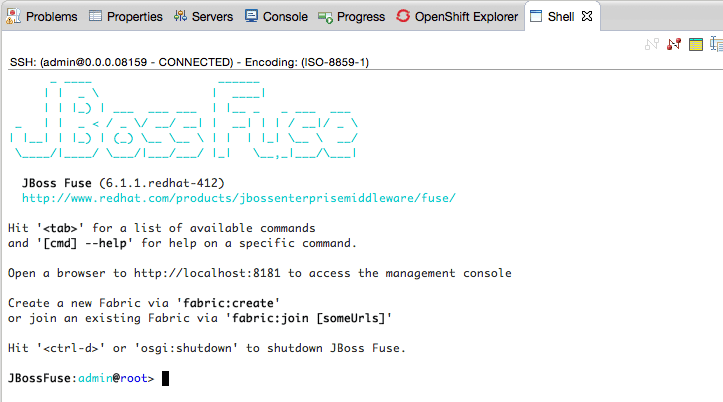This screenshot has width=723, height=402.
Task: Click the '[cmd] --help' text
Action: 85,243
